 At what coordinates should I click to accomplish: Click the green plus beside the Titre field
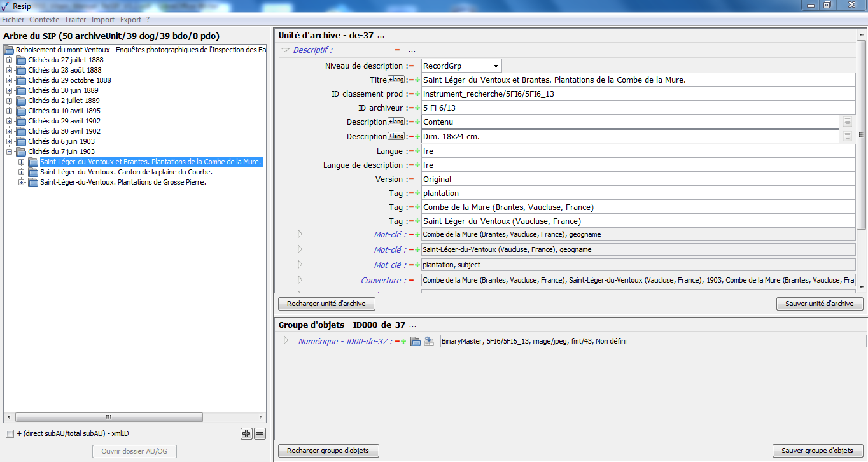click(x=417, y=80)
